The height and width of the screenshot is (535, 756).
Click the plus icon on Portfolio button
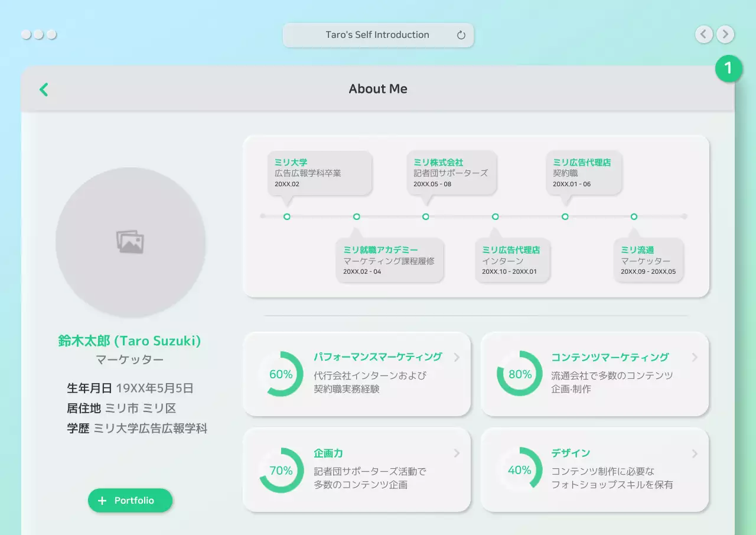(102, 501)
